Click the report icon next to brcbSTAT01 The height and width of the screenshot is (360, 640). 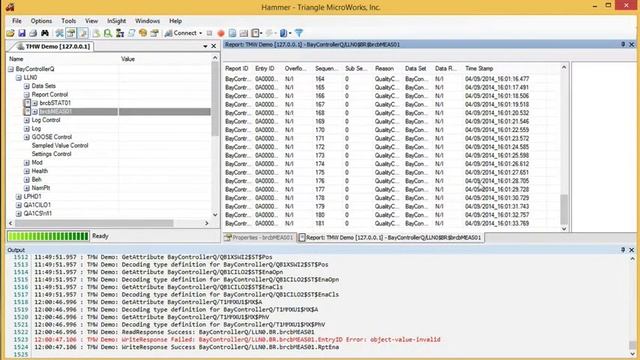[x=27, y=103]
